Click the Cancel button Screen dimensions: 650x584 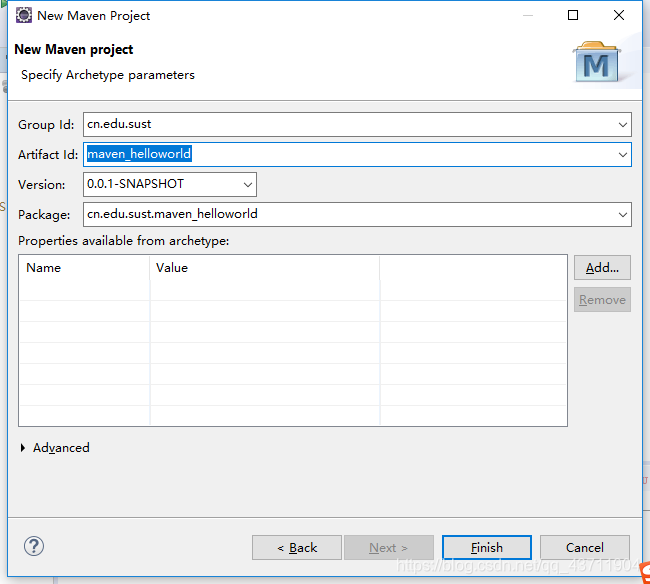585,548
